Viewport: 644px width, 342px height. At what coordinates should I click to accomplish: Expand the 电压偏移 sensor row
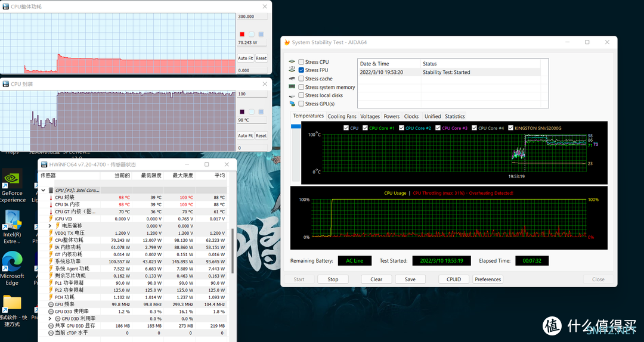[x=50, y=226]
